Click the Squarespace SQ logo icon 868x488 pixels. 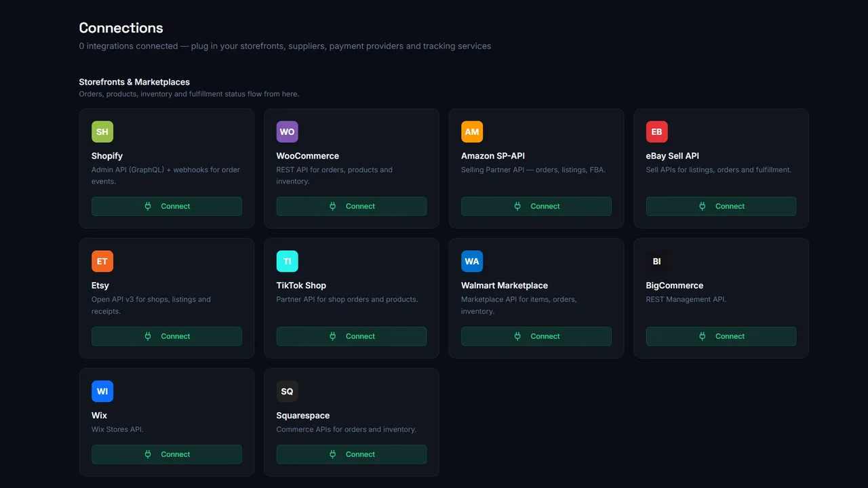287,391
